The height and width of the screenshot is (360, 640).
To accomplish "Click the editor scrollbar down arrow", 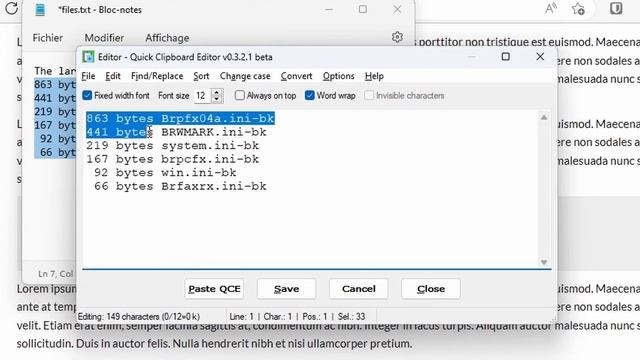I will coord(544,262).
